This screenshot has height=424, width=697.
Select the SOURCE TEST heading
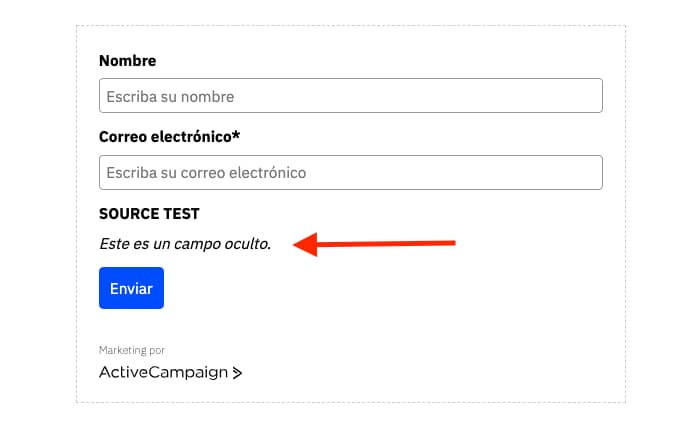coord(149,214)
